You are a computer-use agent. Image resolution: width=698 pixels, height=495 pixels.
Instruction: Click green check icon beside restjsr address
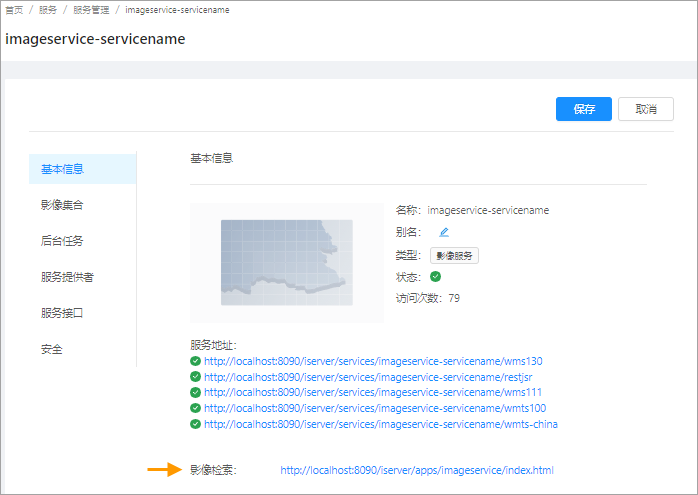(195, 377)
